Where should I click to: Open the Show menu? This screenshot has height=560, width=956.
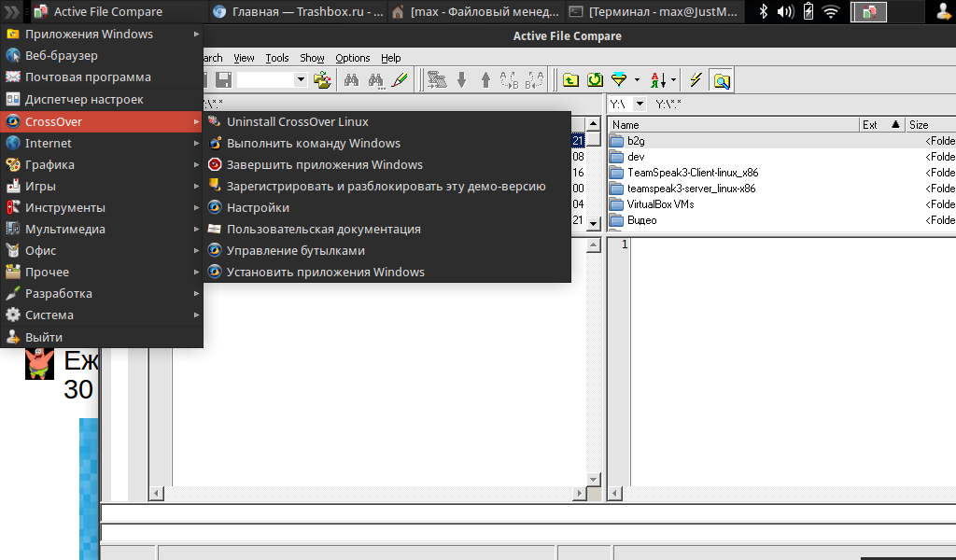(x=312, y=58)
